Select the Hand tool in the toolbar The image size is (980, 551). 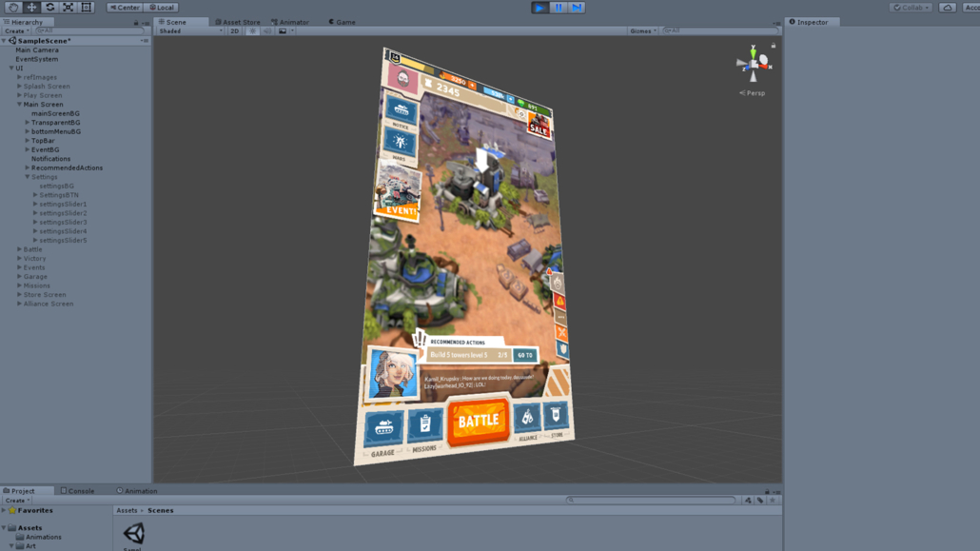point(13,8)
